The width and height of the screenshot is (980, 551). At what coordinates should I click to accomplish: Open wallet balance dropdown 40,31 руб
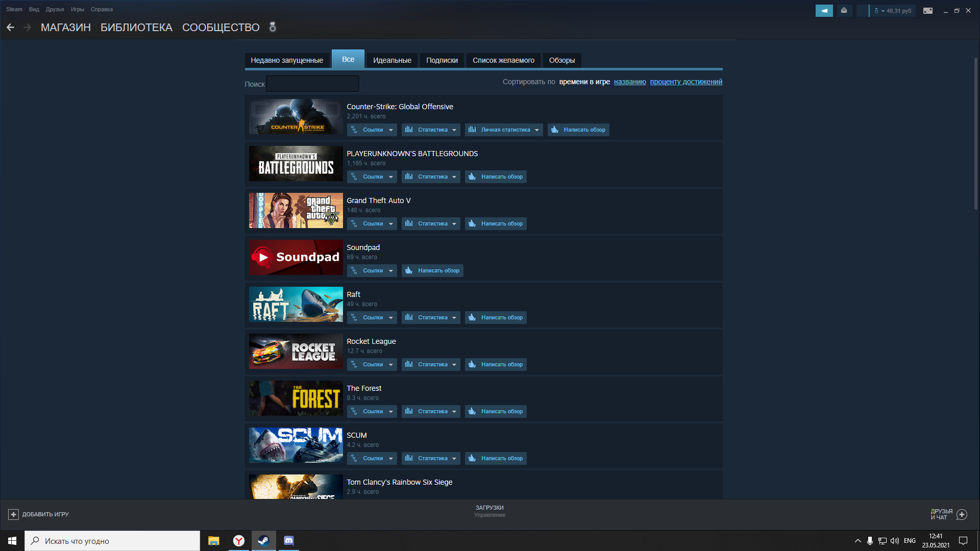coord(893,11)
